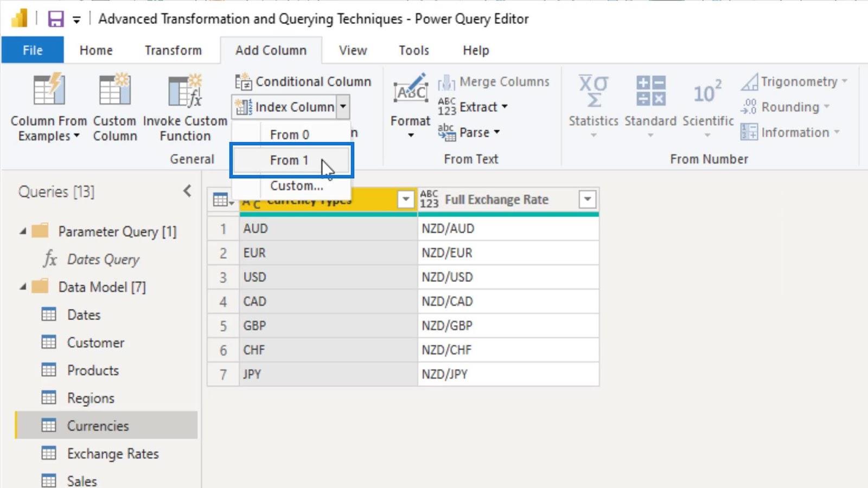
Task: Click the Save icon in title bar
Action: (56, 19)
